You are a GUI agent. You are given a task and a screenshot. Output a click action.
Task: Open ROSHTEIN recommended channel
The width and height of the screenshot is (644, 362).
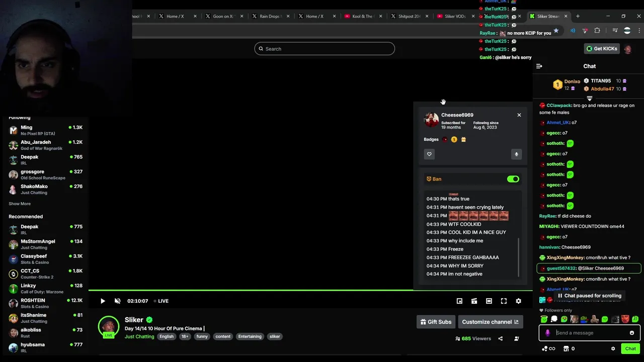(x=45, y=303)
